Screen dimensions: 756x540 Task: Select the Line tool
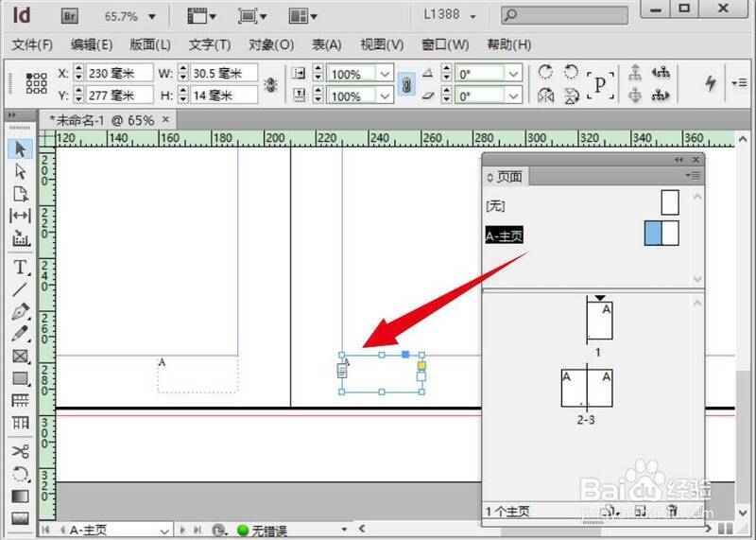[21, 289]
